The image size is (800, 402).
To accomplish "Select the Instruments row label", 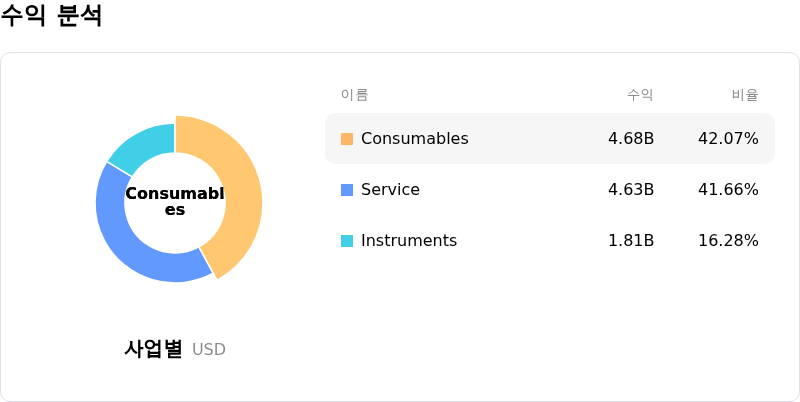I will (x=408, y=241).
